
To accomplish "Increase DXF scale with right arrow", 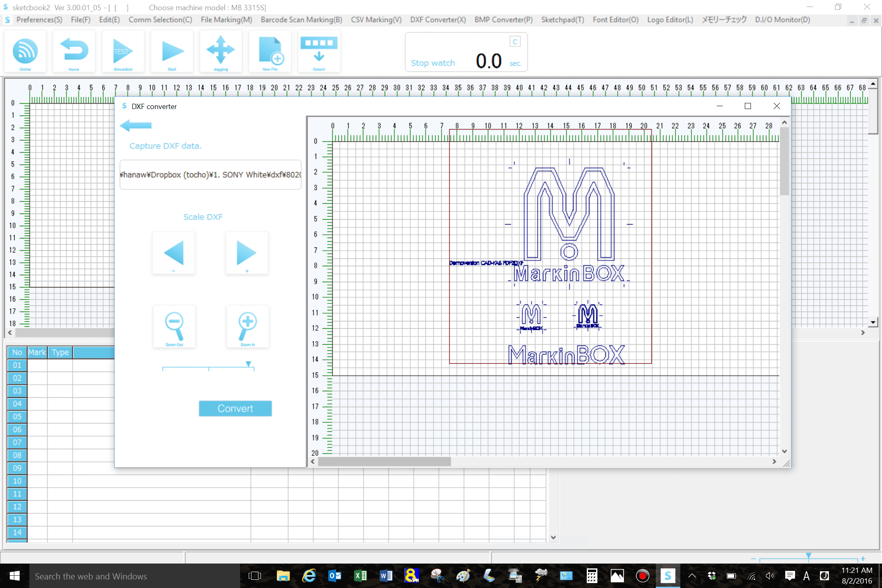I will point(247,253).
